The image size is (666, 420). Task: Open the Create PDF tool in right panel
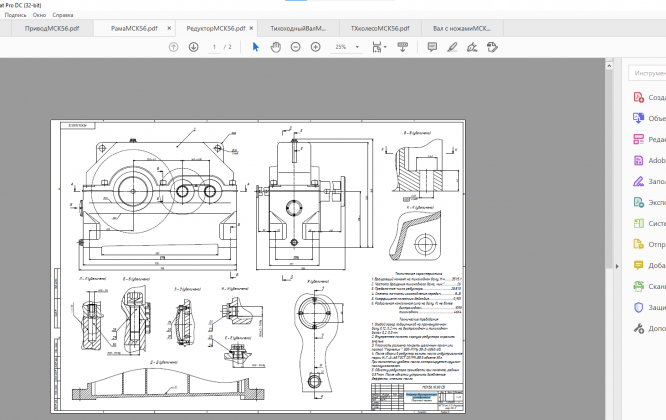[639, 97]
